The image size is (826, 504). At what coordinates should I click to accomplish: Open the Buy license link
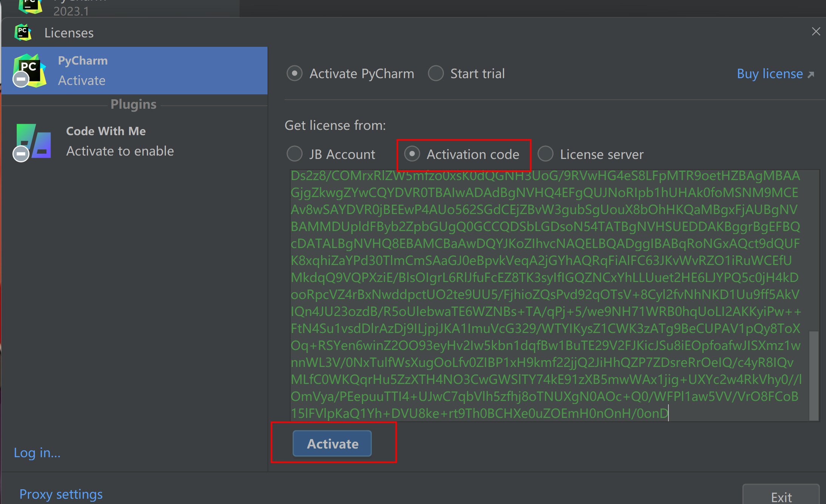[x=770, y=74]
